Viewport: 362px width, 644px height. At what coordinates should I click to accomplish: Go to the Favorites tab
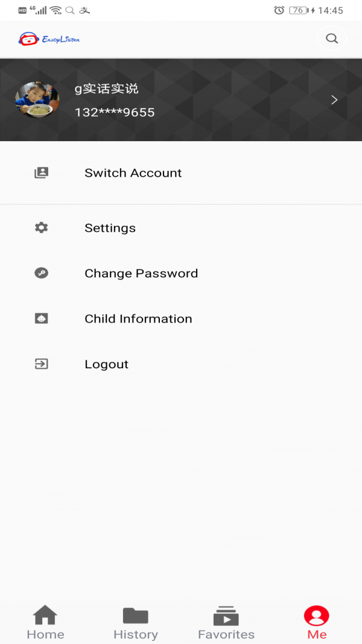pyautogui.click(x=226, y=623)
